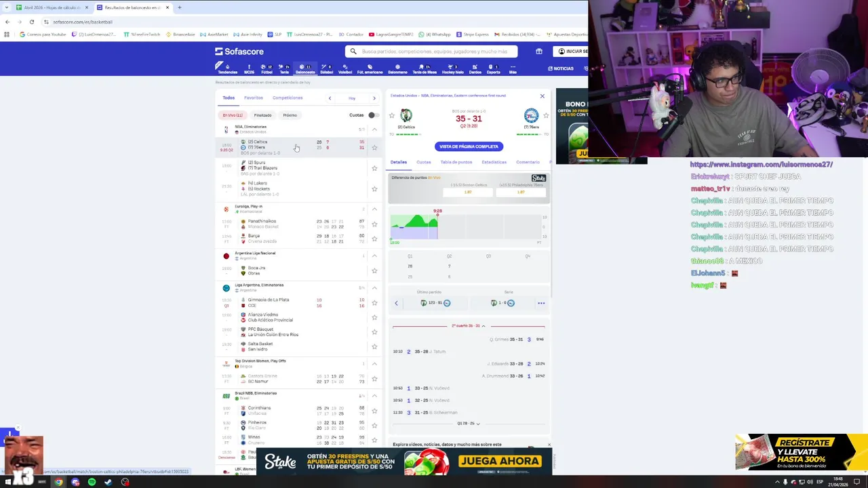Open the Sofascore home logo
The image size is (868, 488).
pos(239,52)
